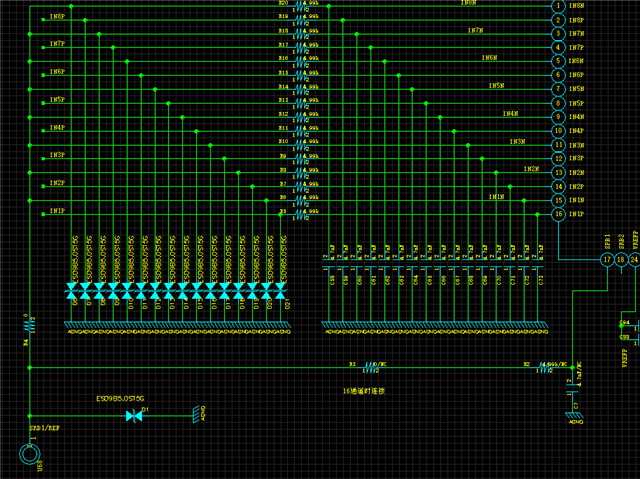This screenshot has width=640, height=479.
Task: Select connector pin 12 circle
Action: (x=558, y=158)
